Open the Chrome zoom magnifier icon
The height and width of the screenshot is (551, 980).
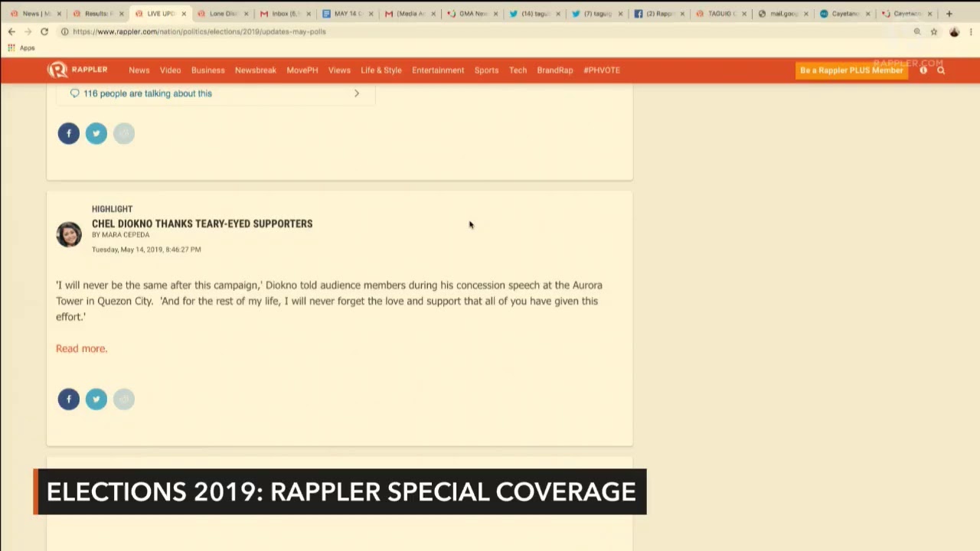point(917,31)
